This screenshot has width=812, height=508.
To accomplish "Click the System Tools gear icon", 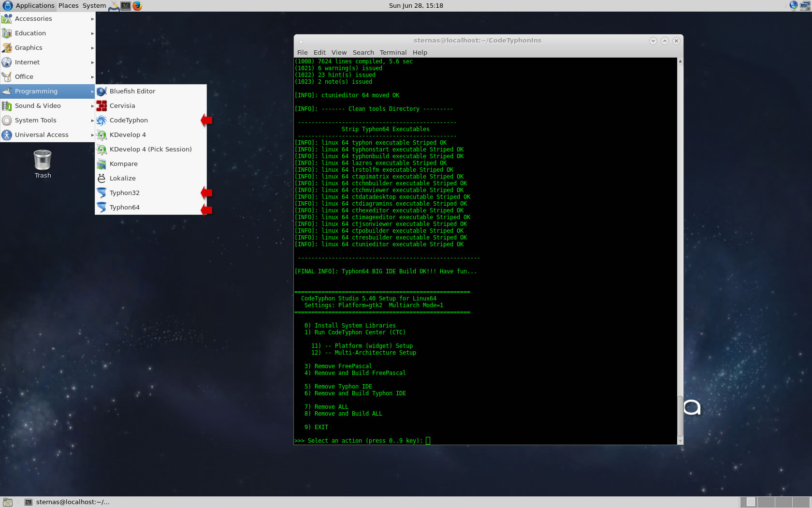I will 7,120.
